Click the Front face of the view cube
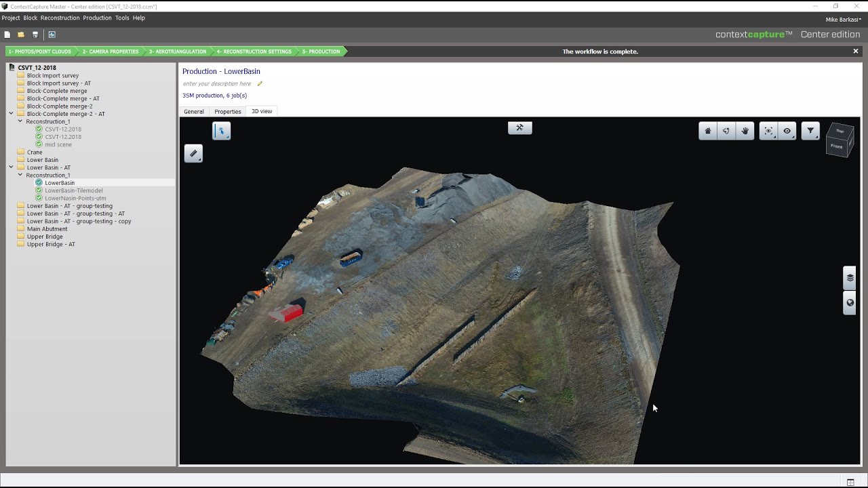868x488 pixels. 837,147
